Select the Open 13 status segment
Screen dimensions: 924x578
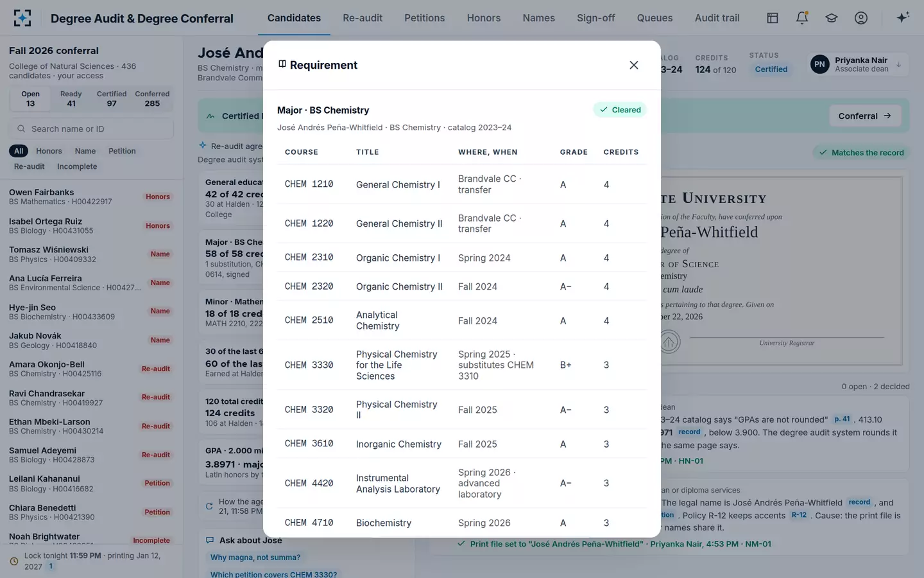pos(31,99)
